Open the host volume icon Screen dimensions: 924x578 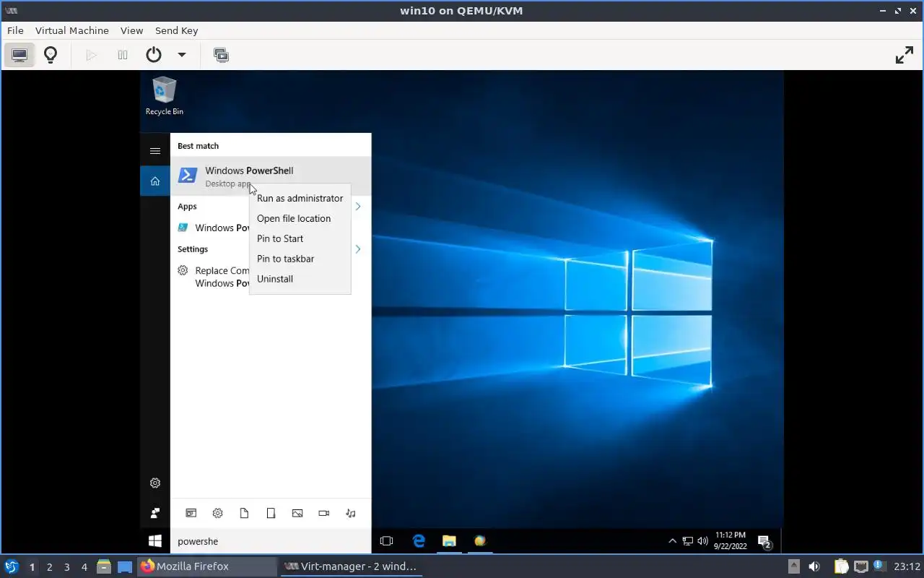(x=814, y=566)
